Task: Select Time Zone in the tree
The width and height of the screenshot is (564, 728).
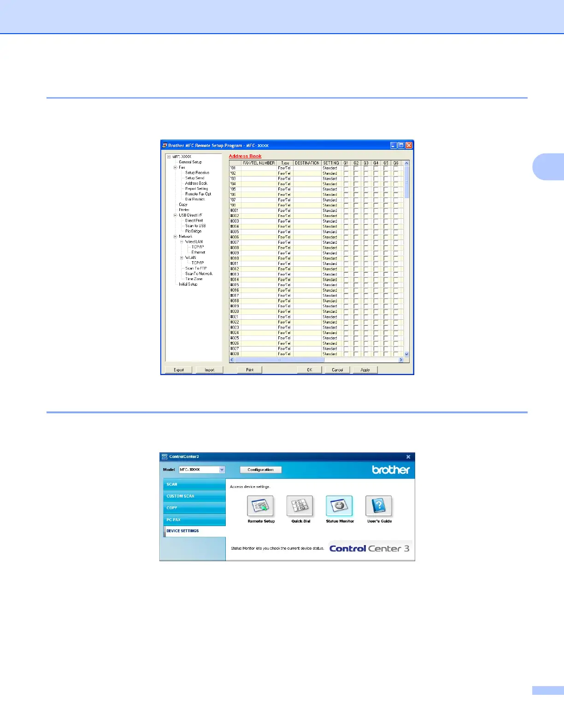Action: click(x=194, y=279)
